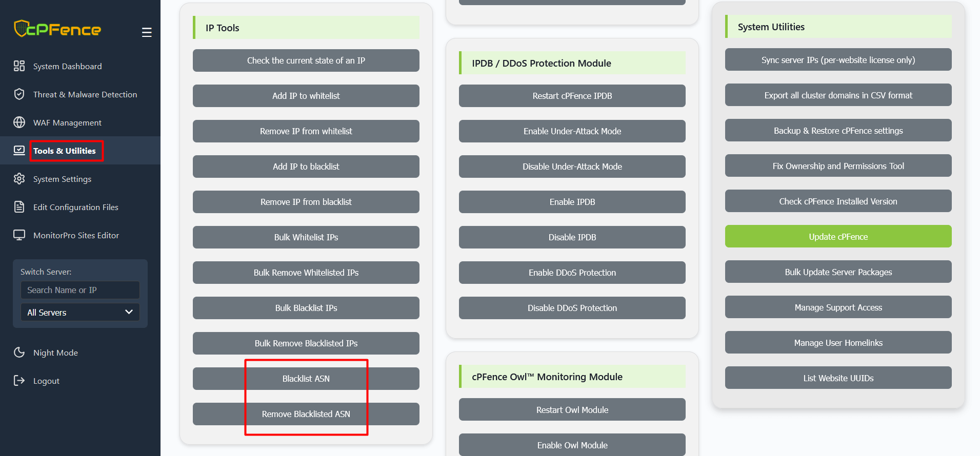Click Restart Owl Module button
The image size is (980, 456).
pyautogui.click(x=572, y=410)
